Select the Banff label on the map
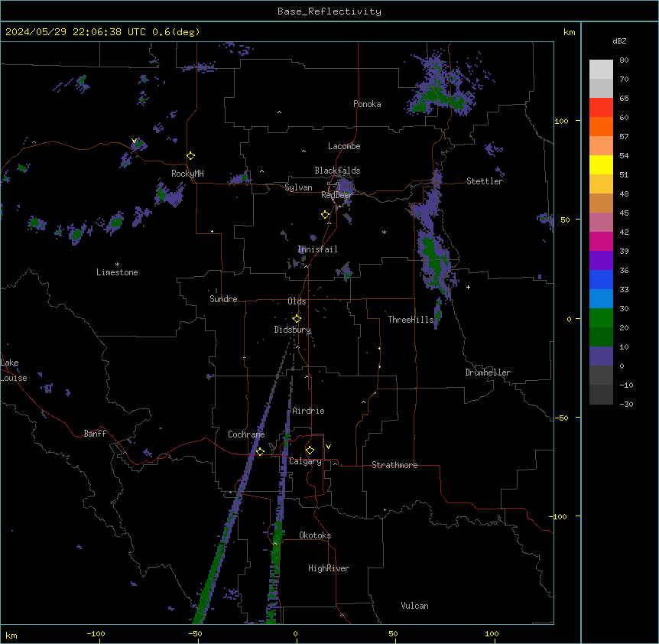Image resolution: width=659 pixels, height=644 pixels. pos(95,434)
